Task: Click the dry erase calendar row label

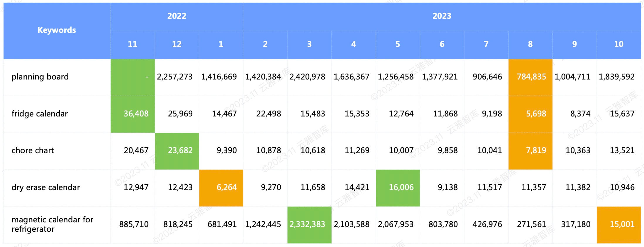Action: [46, 187]
